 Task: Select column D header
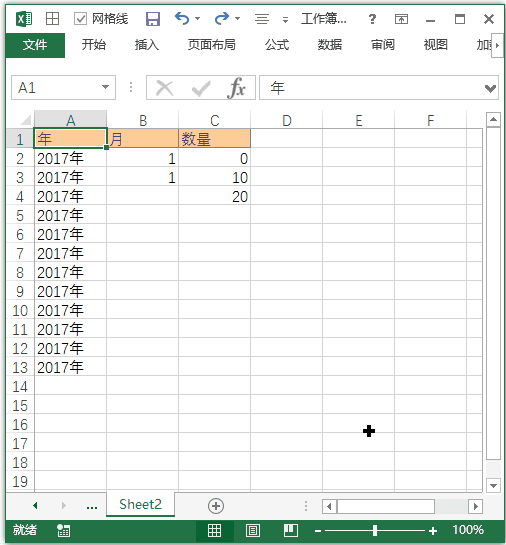click(x=287, y=120)
